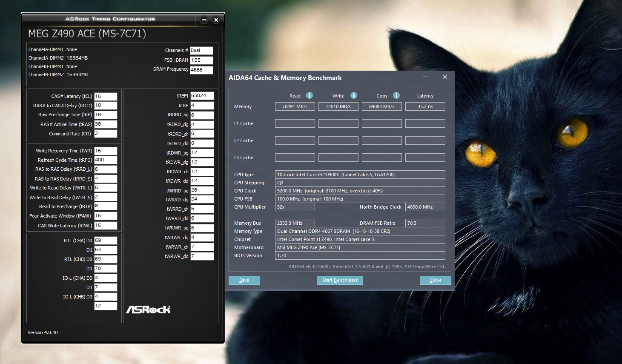Viewport: 622px width, 364px height.
Task: Click the North Bridge Clock value field
Action: coord(425,207)
